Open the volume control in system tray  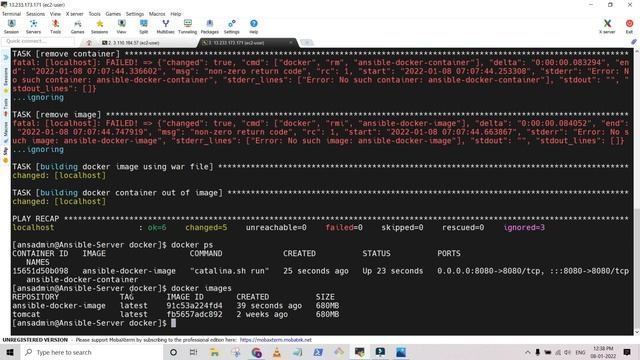coord(567,352)
